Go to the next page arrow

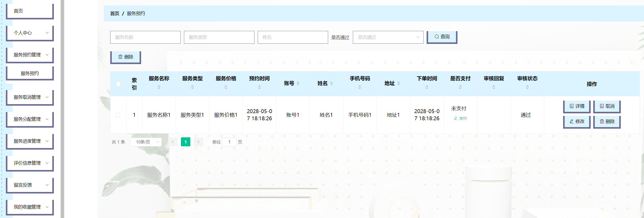[x=198, y=142]
